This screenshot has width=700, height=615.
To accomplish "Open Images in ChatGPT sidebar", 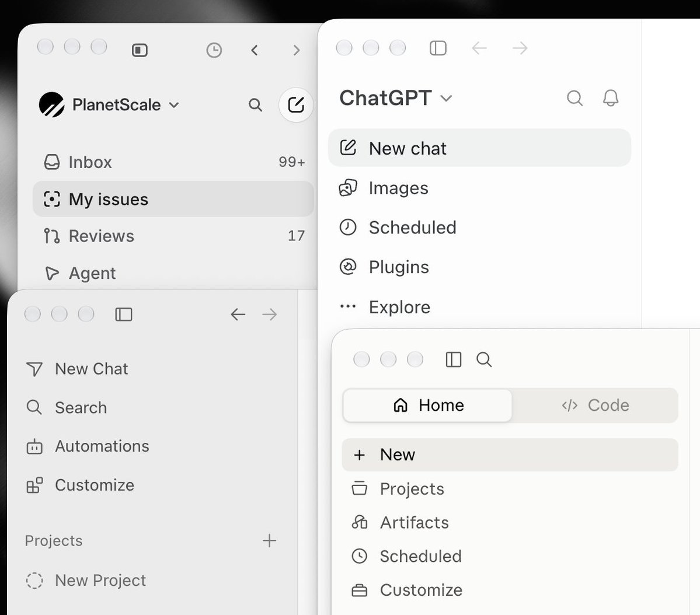I will click(479, 188).
